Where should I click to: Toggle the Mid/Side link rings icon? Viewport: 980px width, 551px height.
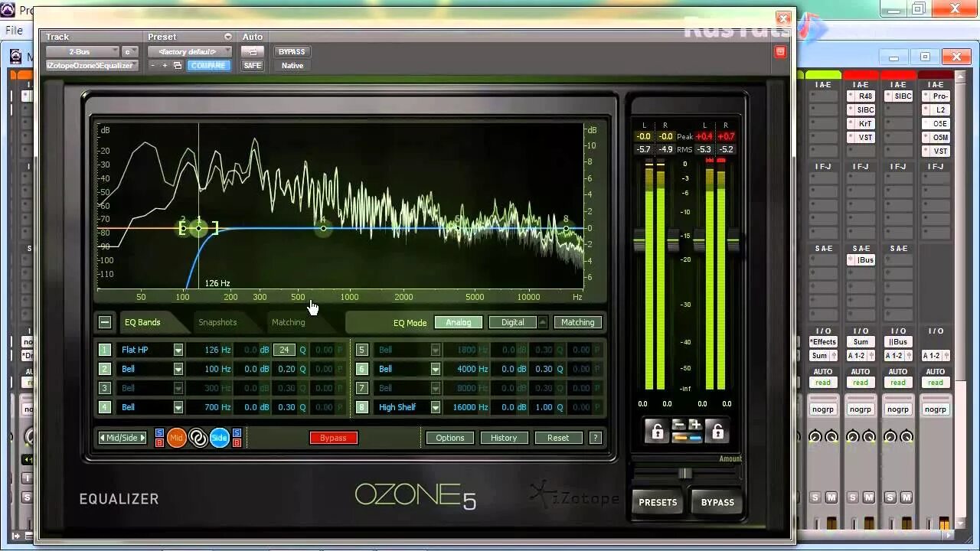[198, 438]
